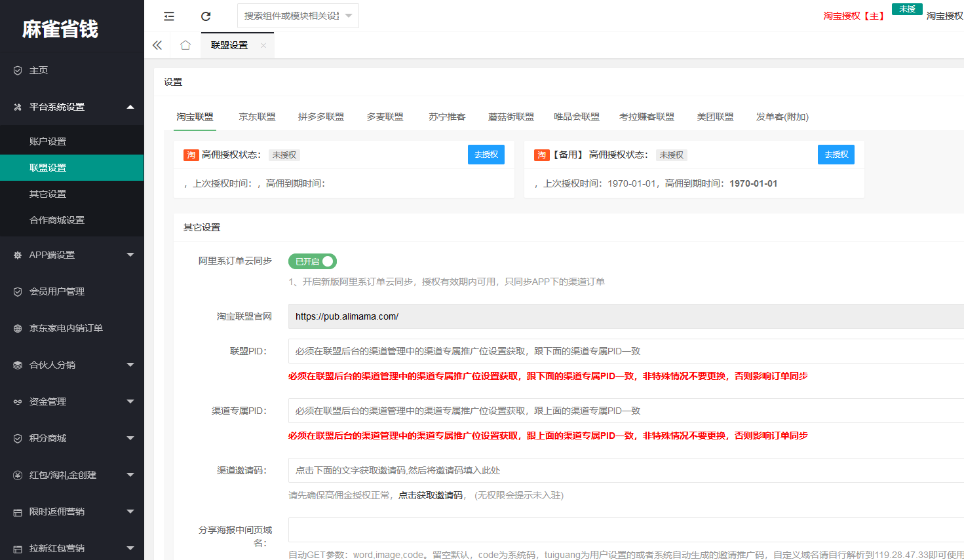Click the 联盟设置 page tab label
Image resolution: width=964 pixels, height=560 pixels.
pyautogui.click(x=229, y=45)
